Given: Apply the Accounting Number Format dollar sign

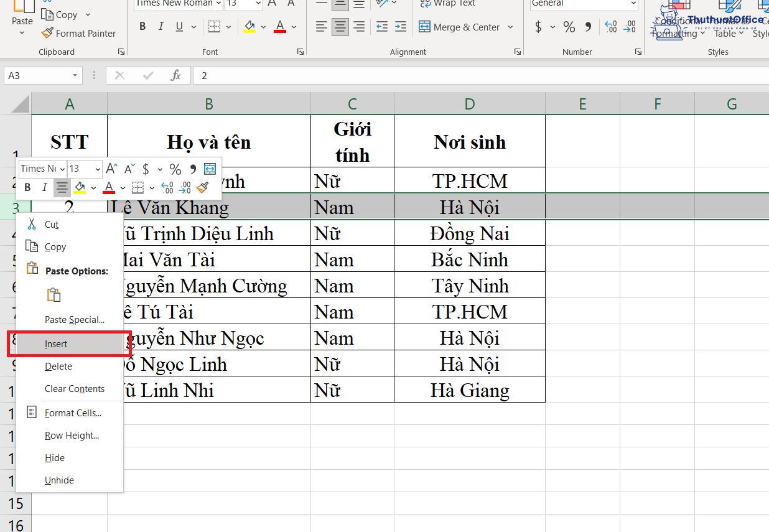Looking at the screenshot, I should pyautogui.click(x=539, y=26).
